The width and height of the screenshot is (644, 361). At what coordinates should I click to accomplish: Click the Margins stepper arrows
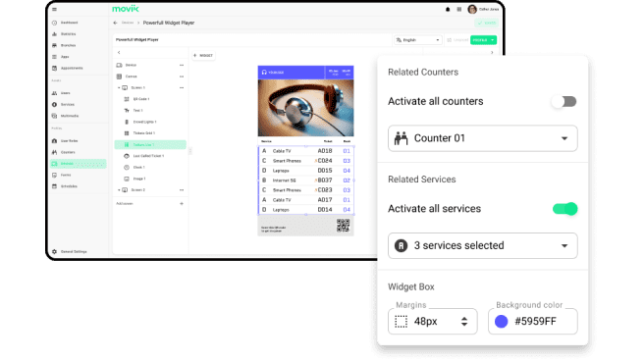(464, 321)
